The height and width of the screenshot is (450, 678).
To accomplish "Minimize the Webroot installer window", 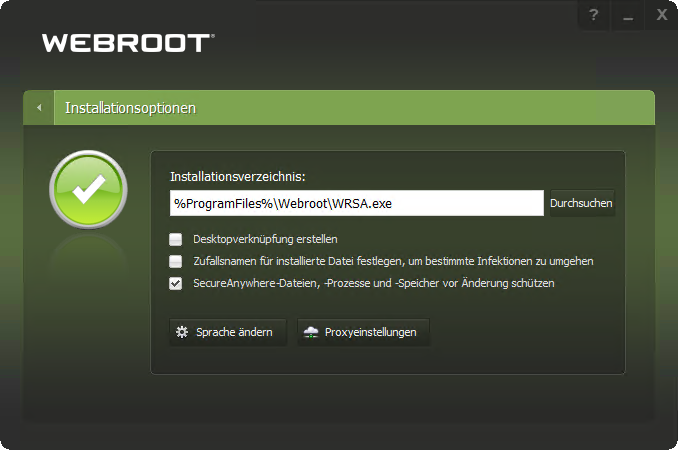I will (628, 16).
